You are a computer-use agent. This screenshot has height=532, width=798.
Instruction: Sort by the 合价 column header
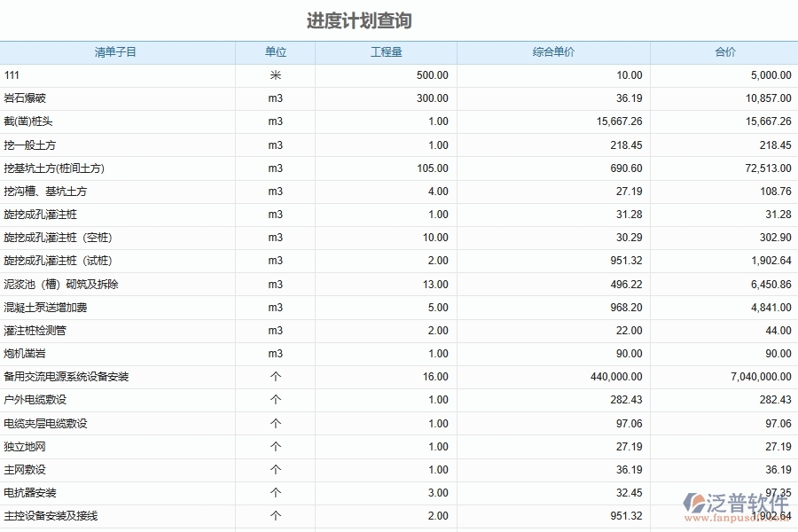point(724,52)
